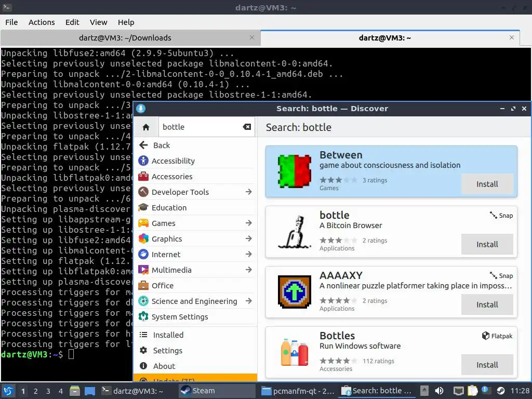This screenshot has height=399, width=532.
Task: Select Science and Engineering category icon
Action: 143,301
